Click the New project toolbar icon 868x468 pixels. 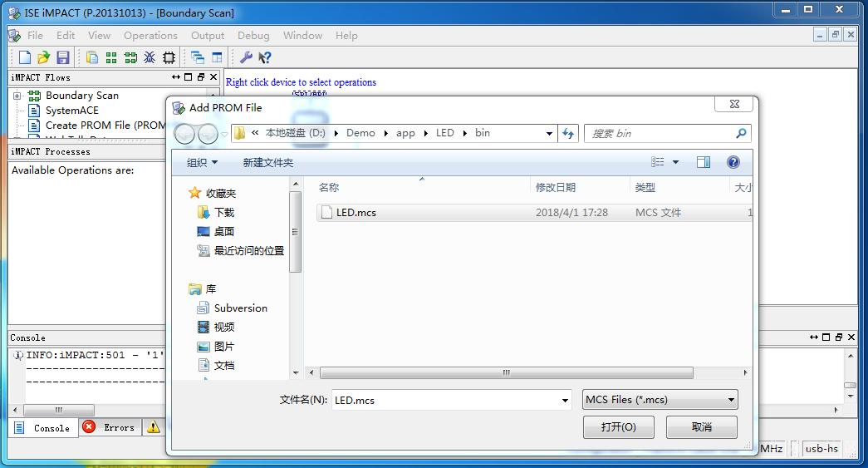pyautogui.click(x=25, y=57)
